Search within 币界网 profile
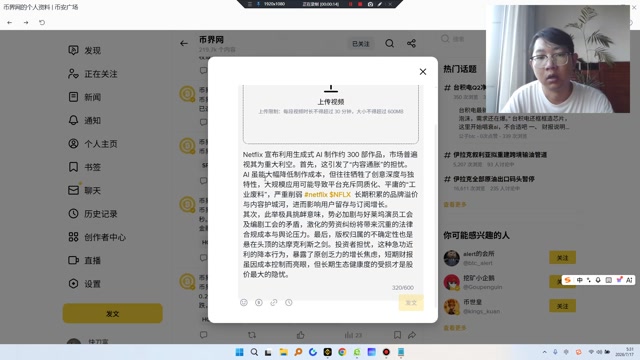The height and width of the screenshot is (360, 640). tap(389, 43)
